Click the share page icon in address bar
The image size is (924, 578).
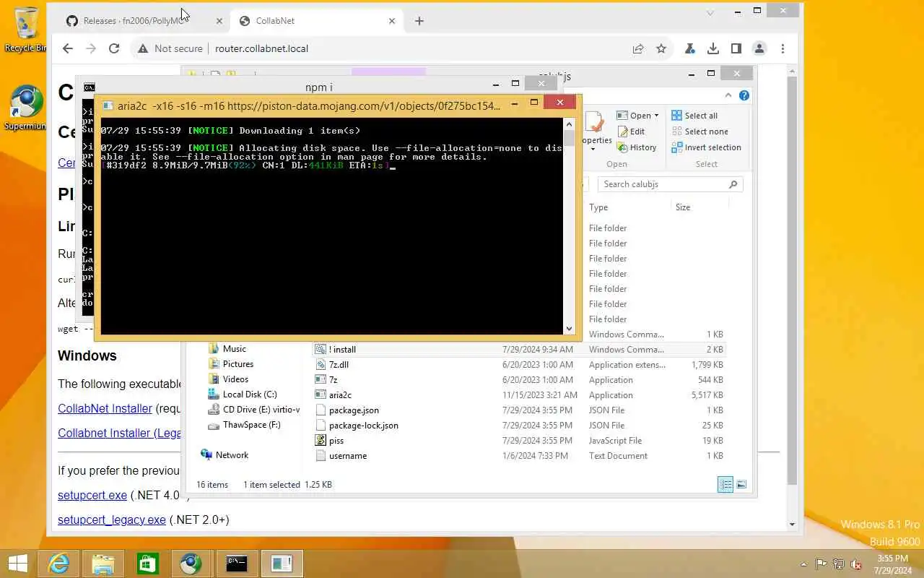638,48
